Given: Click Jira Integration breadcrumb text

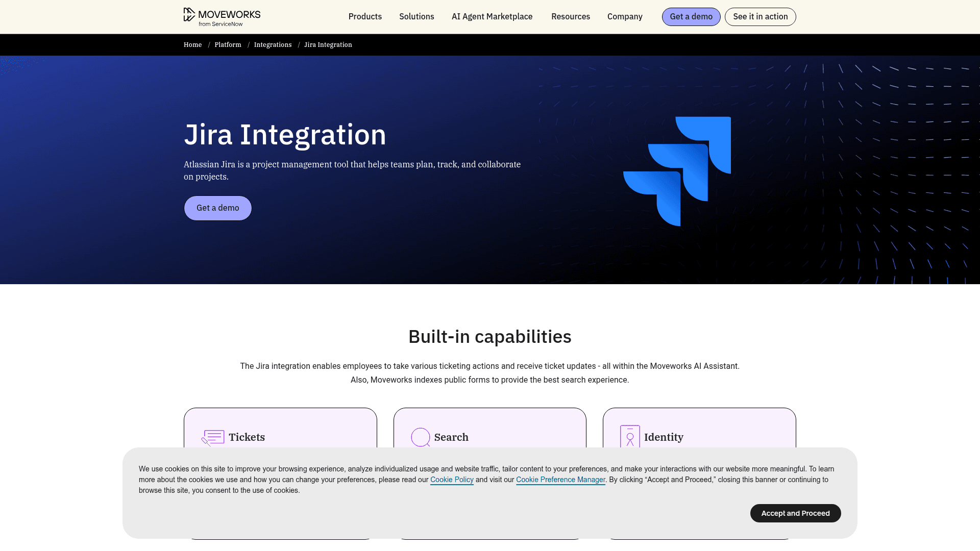Looking at the screenshot, I should [328, 45].
